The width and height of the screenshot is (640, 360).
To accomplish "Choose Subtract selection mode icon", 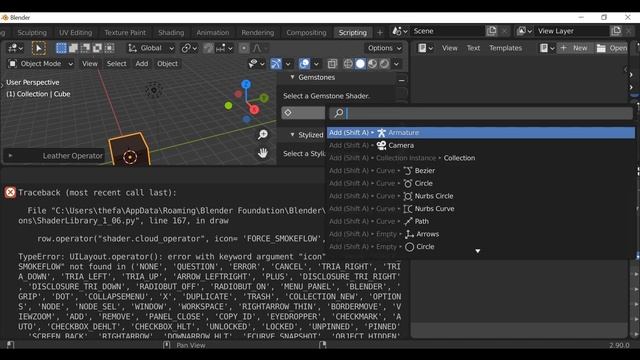I will tap(85, 48).
